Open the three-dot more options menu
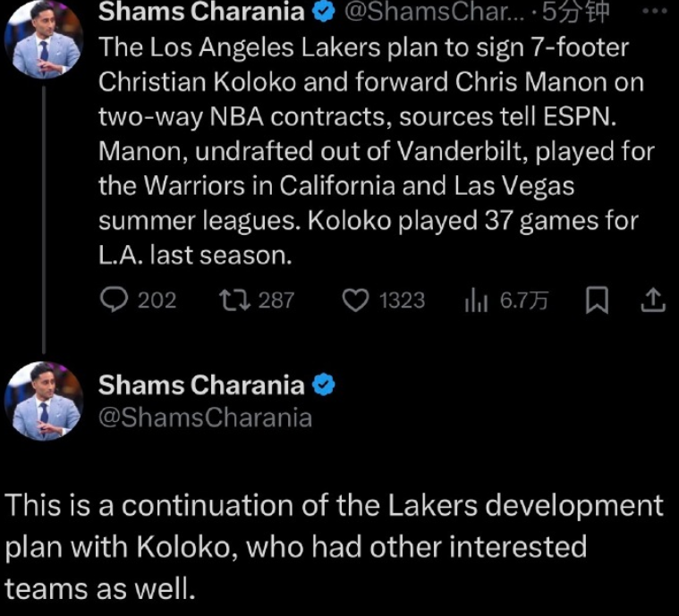This screenshot has width=679, height=616. (x=655, y=12)
